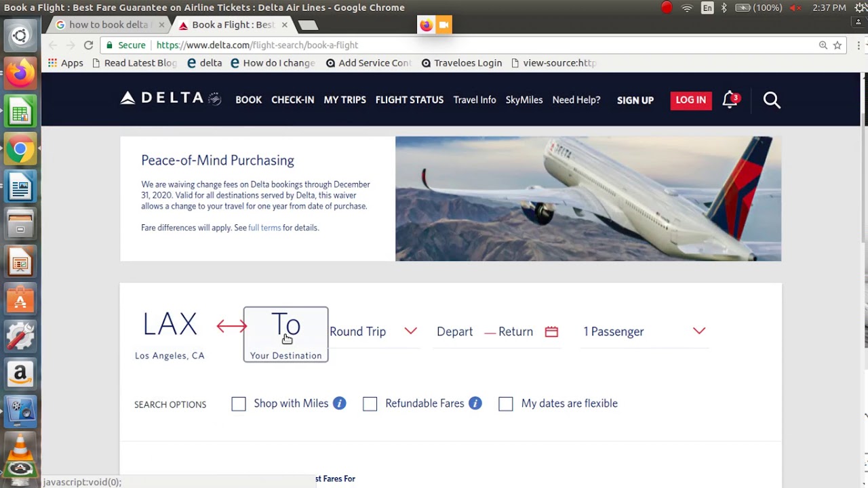Open the 'Add Service Cont' bookmark

(369, 63)
